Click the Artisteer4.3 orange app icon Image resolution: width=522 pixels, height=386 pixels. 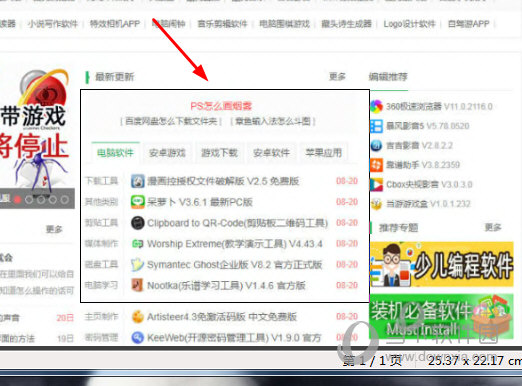click(138, 317)
